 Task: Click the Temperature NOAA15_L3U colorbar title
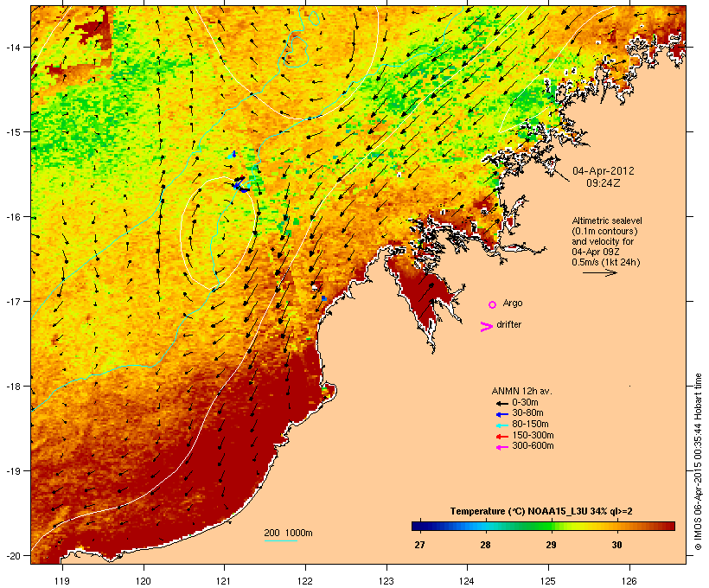click(541, 511)
